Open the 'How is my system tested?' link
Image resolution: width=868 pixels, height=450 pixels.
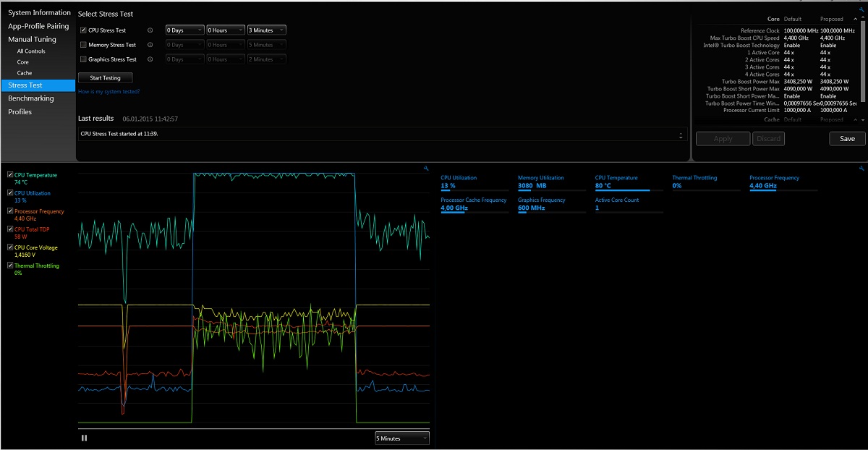pyautogui.click(x=109, y=92)
